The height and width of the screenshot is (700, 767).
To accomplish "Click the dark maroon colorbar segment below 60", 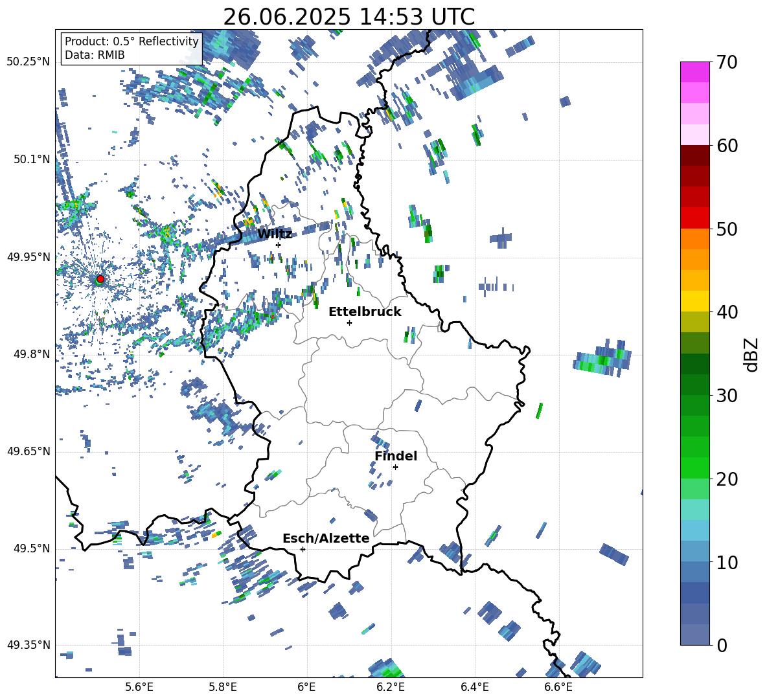I will (x=694, y=156).
